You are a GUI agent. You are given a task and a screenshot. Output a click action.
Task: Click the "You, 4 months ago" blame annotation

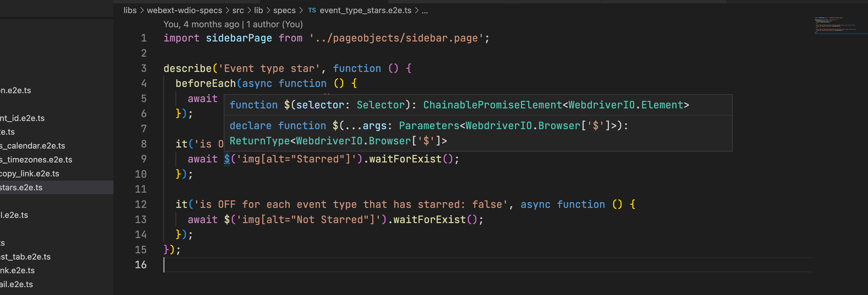tap(202, 24)
